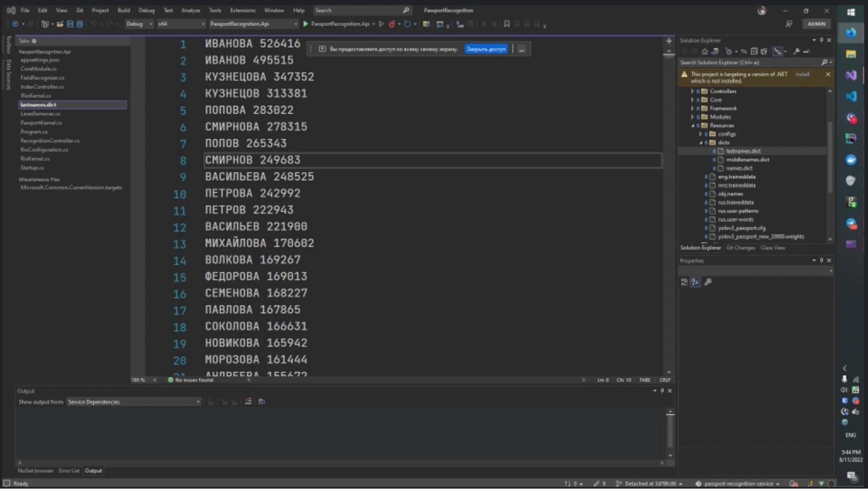Toggle Alphabetical sort in Properties panel

click(695, 282)
